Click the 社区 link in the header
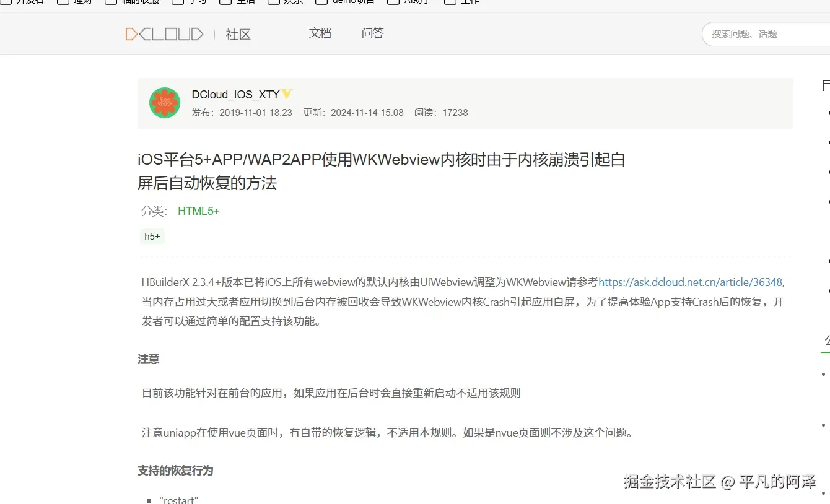The height and width of the screenshot is (504, 830). [238, 34]
